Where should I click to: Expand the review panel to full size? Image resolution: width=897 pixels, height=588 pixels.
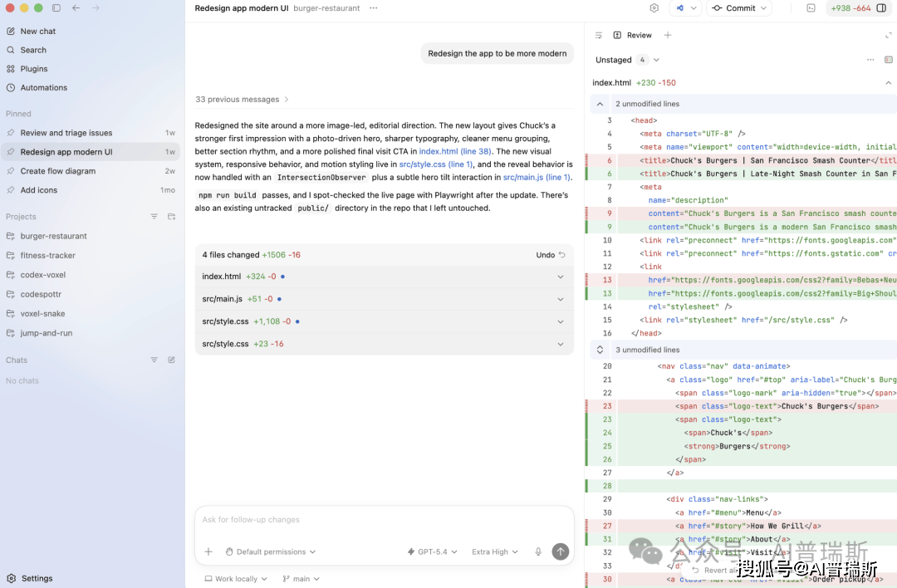888,35
